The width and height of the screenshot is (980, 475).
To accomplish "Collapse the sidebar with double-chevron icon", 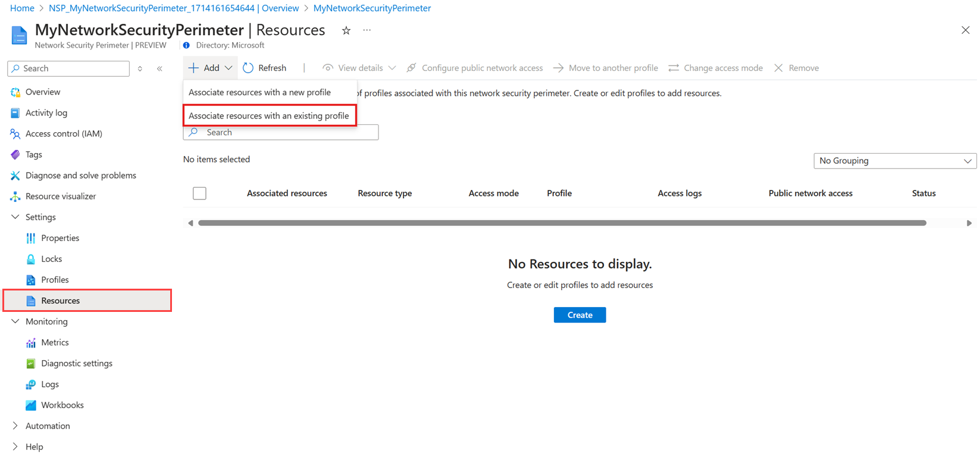I will click(x=159, y=68).
